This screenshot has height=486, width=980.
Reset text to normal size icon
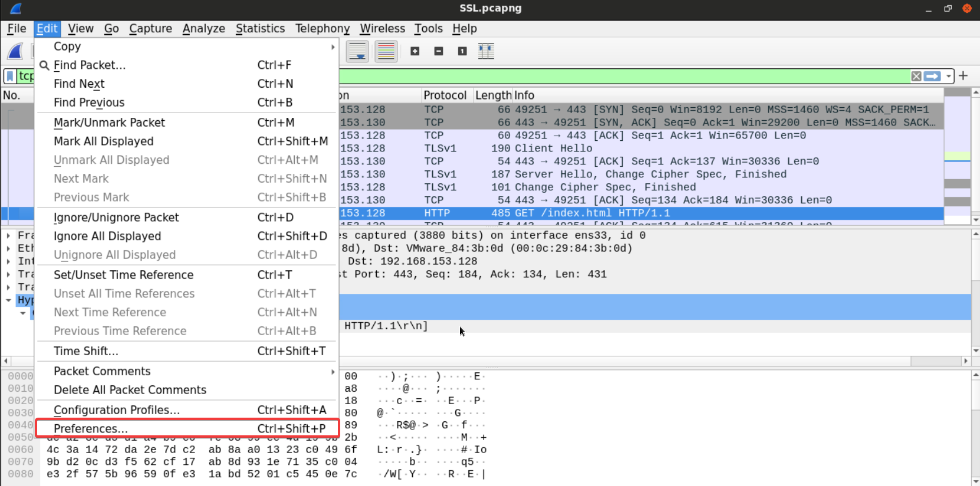tap(462, 51)
